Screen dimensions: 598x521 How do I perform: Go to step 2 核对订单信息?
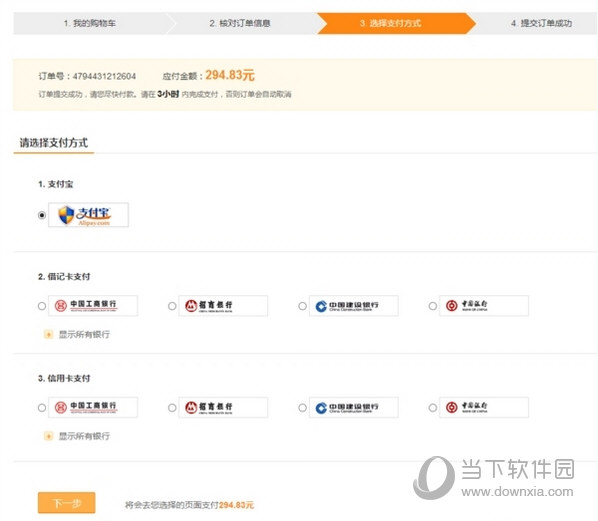tap(240, 23)
